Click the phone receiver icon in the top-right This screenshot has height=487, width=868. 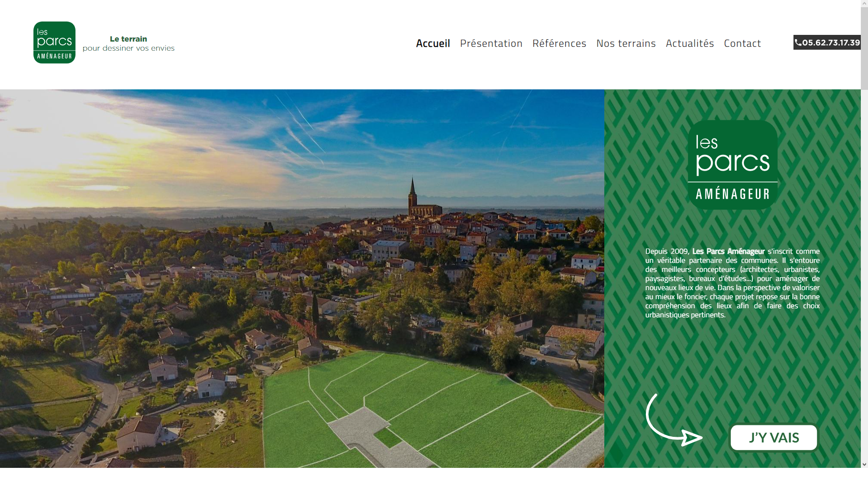[799, 43]
